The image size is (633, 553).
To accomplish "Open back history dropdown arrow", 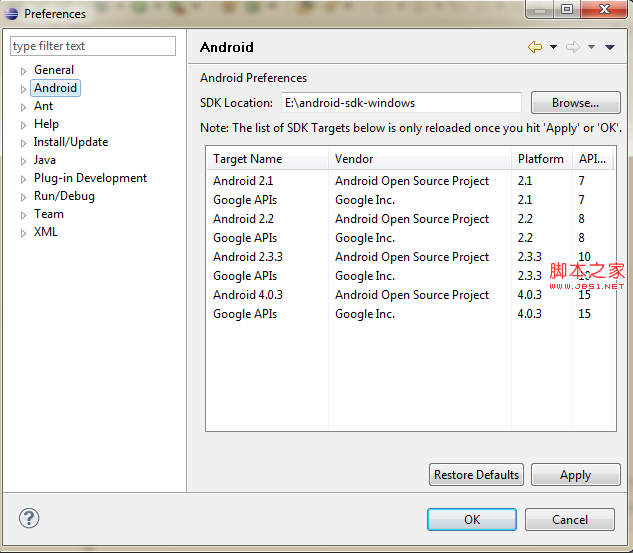I will pyautogui.click(x=553, y=47).
